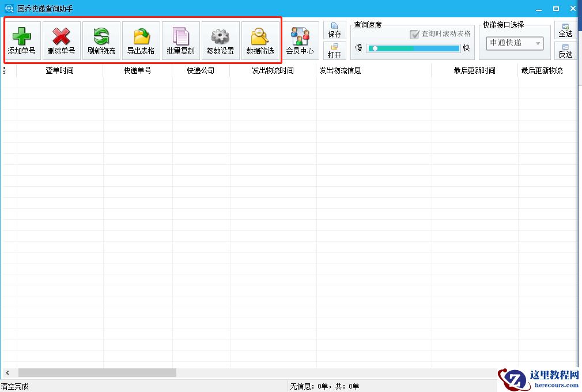This screenshot has height=392, width=582.
Task: Click the 批量复制 batch copy icon
Action: pyautogui.click(x=181, y=40)
